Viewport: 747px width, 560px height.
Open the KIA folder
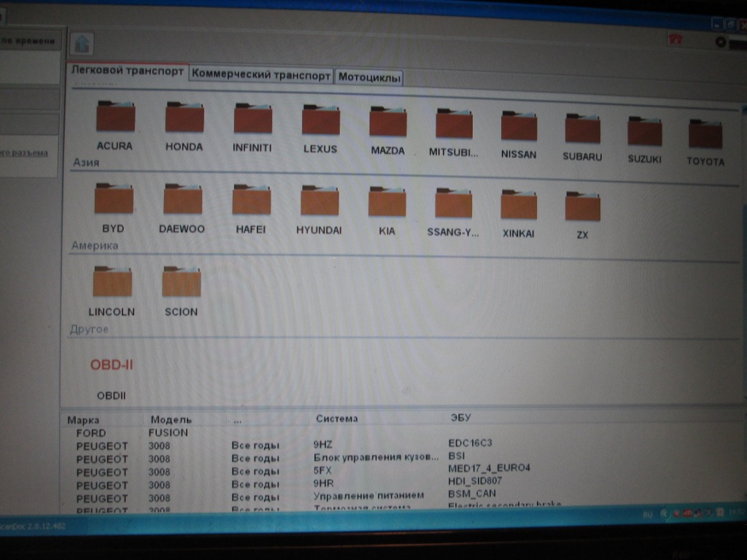[x=387, y=212]
